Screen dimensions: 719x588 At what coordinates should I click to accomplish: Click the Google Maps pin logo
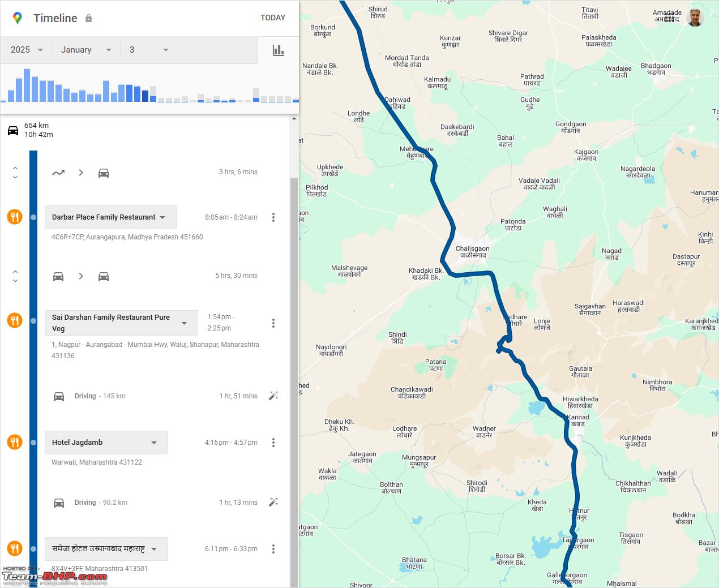coord(18,18)
